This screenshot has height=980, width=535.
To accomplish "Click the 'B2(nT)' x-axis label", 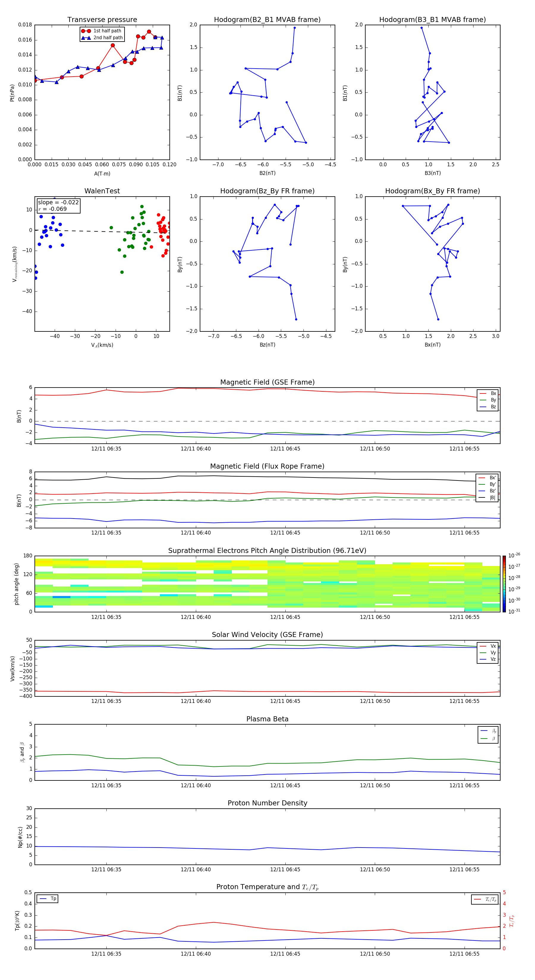I will click(x=267, y=173).
